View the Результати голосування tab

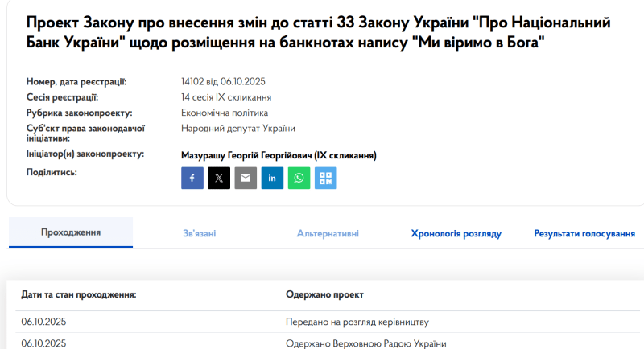pyautogui.click(x=584, y=233)
